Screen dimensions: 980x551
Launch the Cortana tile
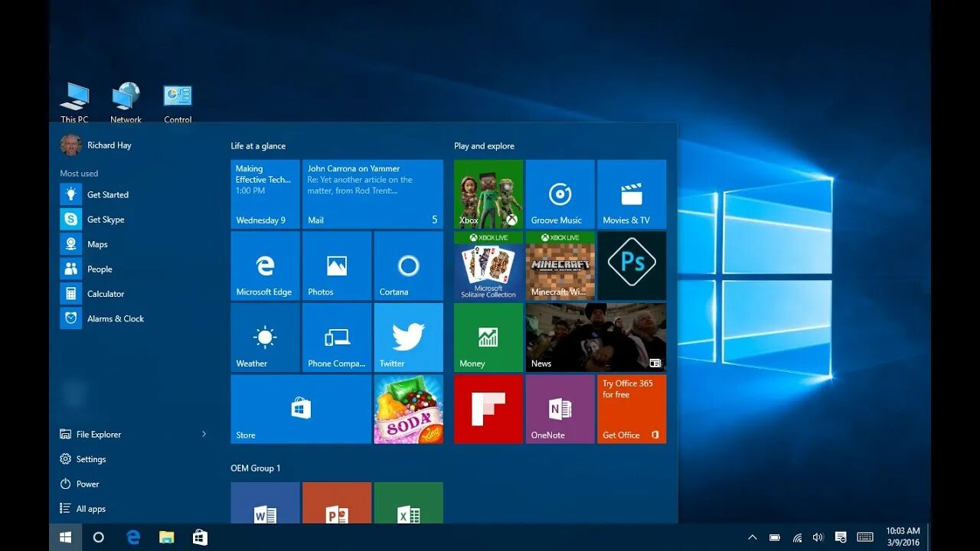point(409,266)
